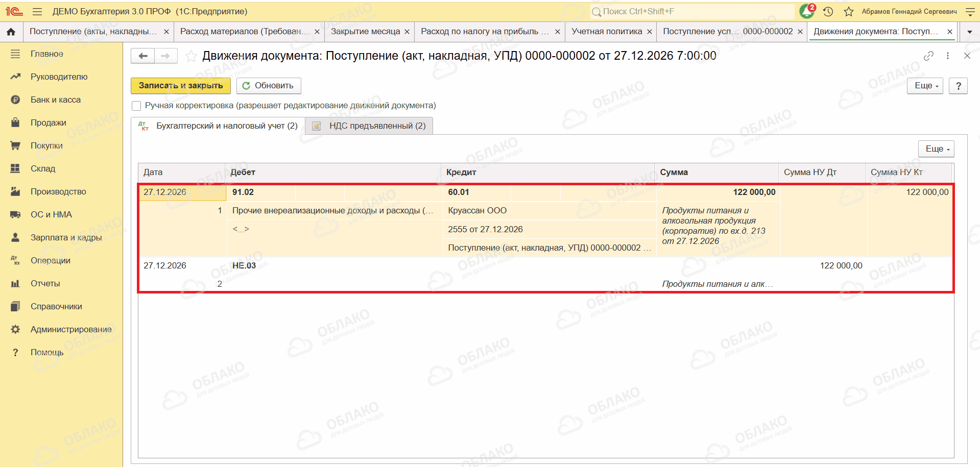Screen dimensions: 980x467
Task: Open favorites star in top bar
Action: 849,11
